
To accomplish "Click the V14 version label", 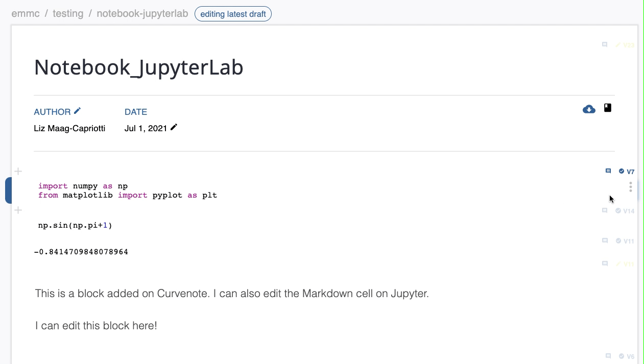I will [628, 211].
